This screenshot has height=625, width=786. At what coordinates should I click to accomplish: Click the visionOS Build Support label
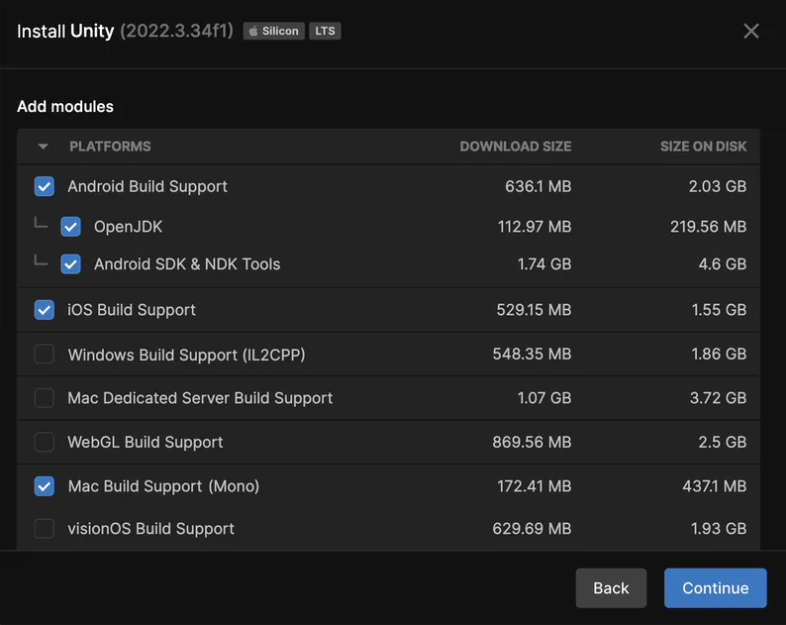coord(151,529)
